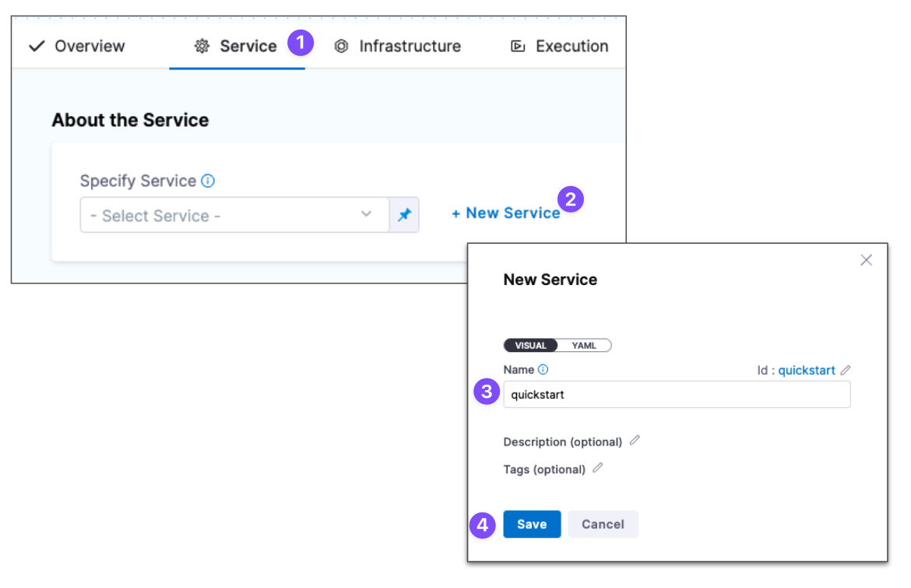Screen dimensions: 911x588
Task: Click the gear icon on Service tab
Action: click(202, 47)
